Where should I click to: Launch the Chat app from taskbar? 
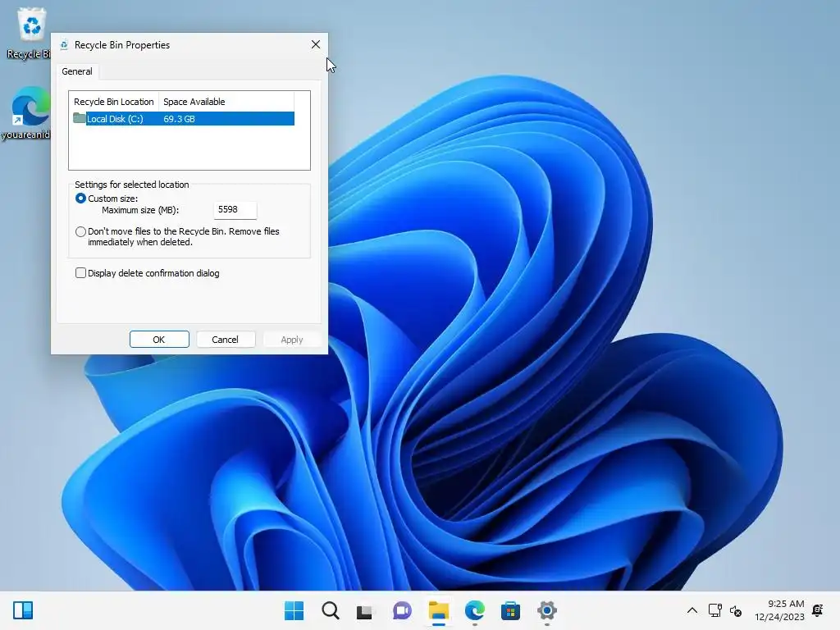(x=402, y=610)
